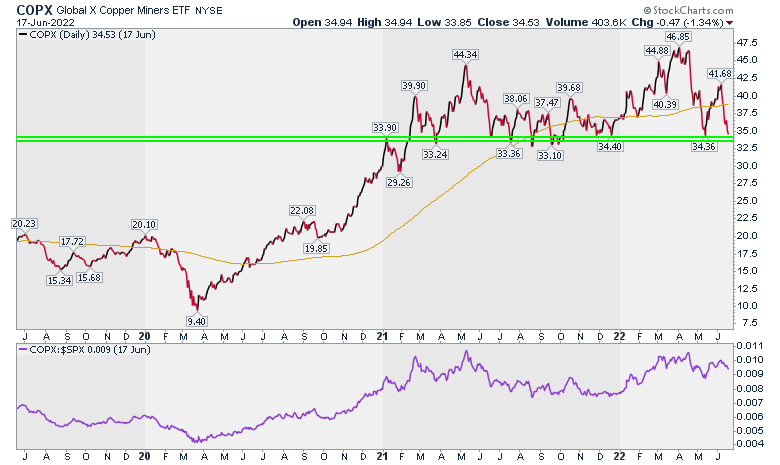Click the 0.011 ratio axis tick
Image resolution: width=780 pixels, height=465 pixels.
pyautogui.click(x=749, y=346)
